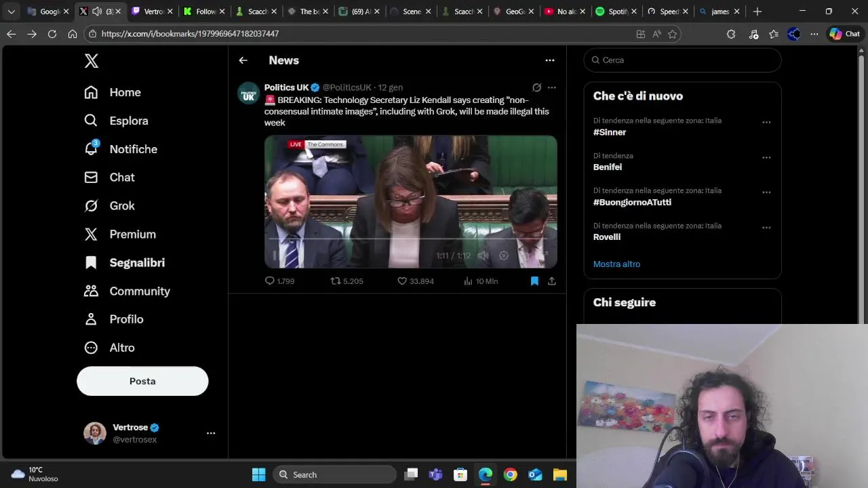Open the tab actions menu dropdown
The height and width of the screenshot is (488, 868).
pyautogui.click(x=11, y=12)
